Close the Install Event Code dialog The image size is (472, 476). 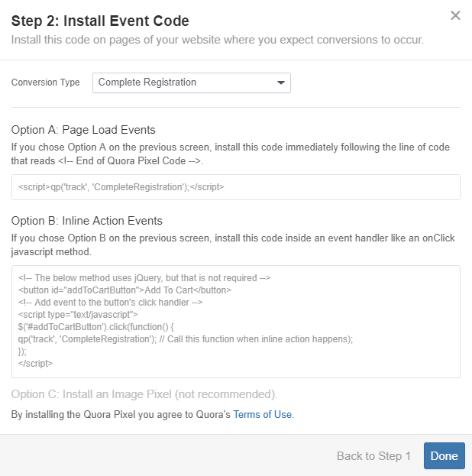(455, 15)
